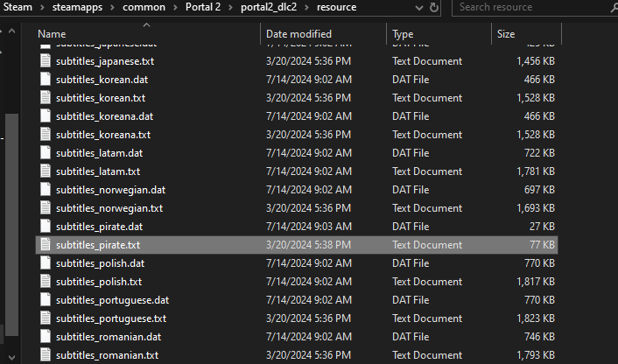Click the search magnifier icon

tap(614, 8)
